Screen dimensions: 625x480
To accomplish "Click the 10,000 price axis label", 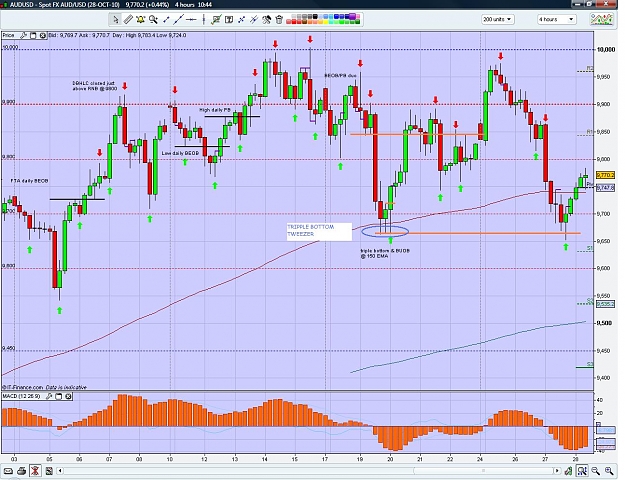I will click(x=605, y=49).
